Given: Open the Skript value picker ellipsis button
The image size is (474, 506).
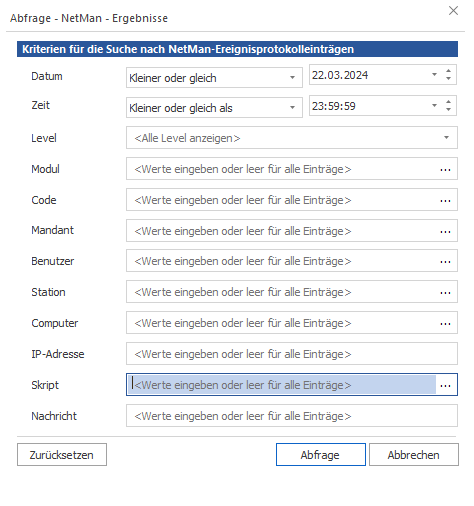Looking at the screenshot, I should click(445, 385).
